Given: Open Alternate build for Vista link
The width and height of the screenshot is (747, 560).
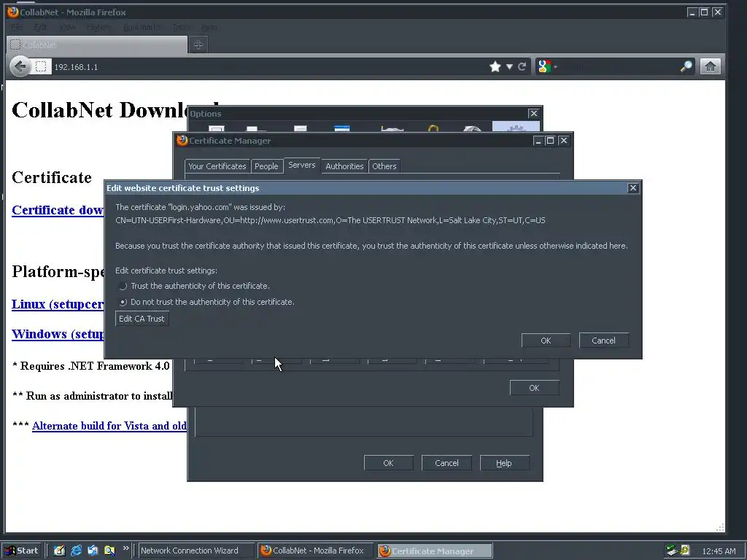Looking at the screenshot, I should coord(109,426).
